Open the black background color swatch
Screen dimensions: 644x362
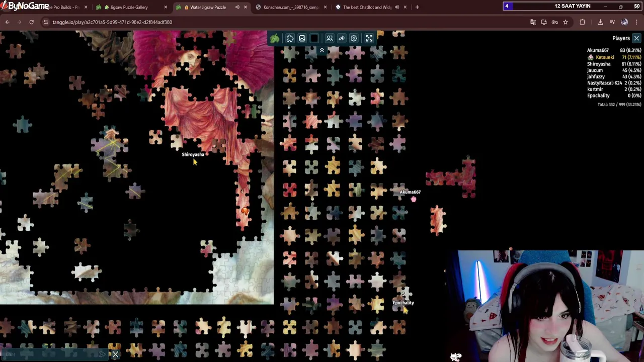pyautogui.click(x=314, y=38)
